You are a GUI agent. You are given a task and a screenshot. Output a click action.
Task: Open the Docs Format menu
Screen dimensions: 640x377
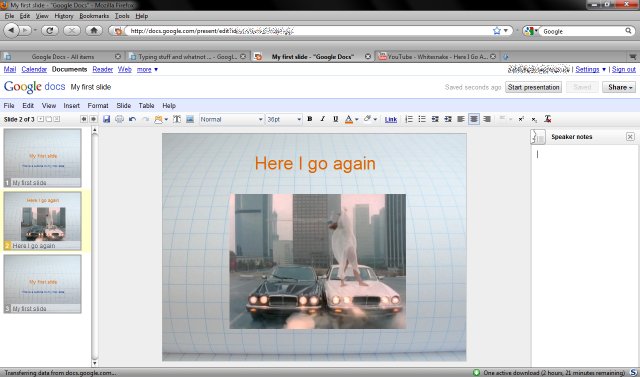(x=98, y=106)
